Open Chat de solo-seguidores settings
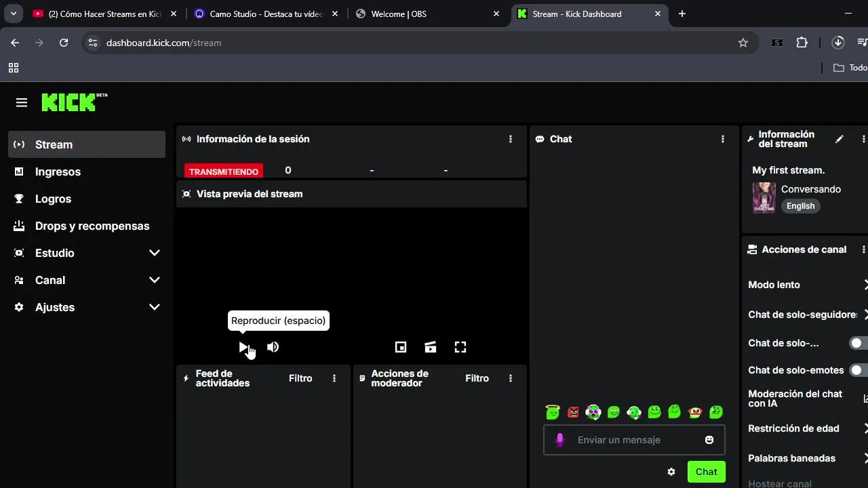 pos(865,314)
